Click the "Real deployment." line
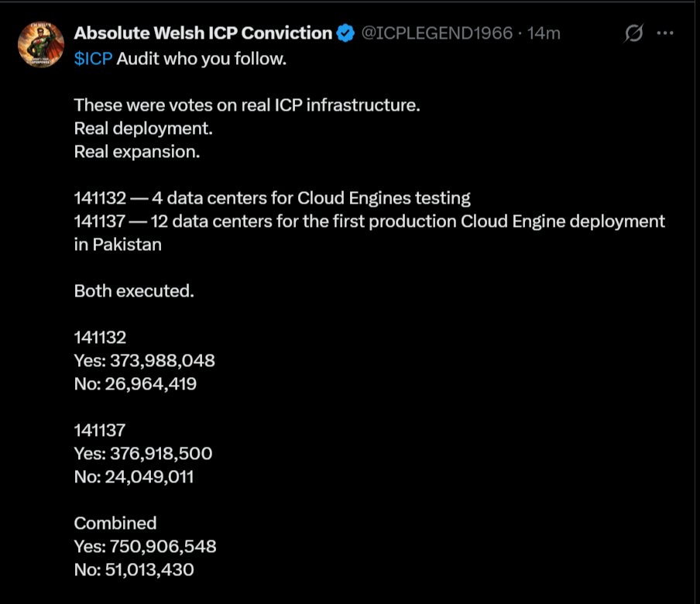Viewport: 700px width, 604px height. (x=143, y=129)
